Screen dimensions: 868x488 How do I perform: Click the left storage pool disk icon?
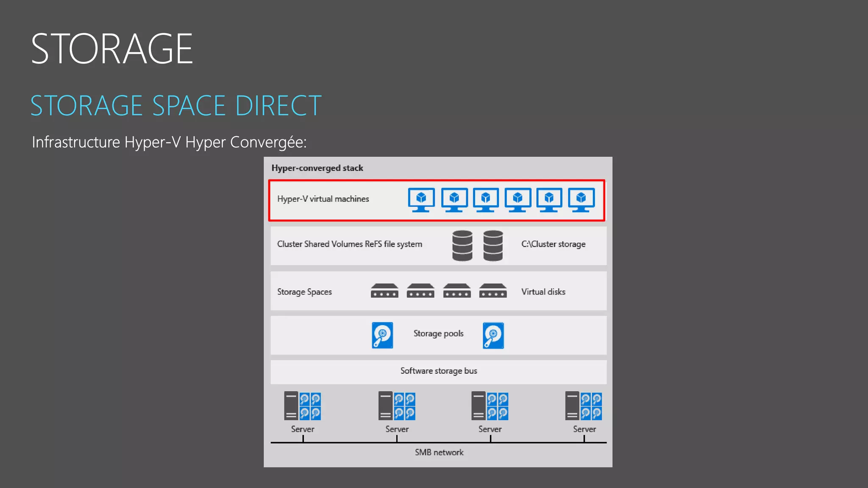[x=382, y=335]
